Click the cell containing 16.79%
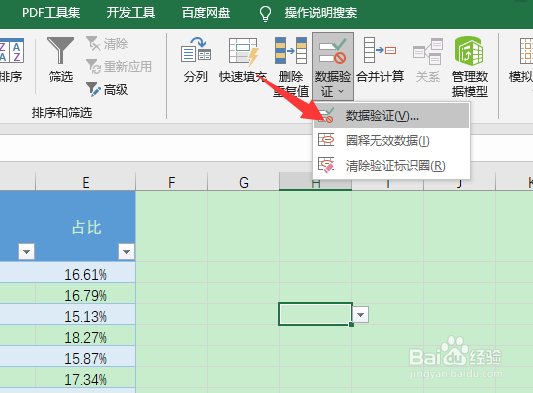Image resolution: width=533 pixels, height=393 pixels. click(86, 293)
